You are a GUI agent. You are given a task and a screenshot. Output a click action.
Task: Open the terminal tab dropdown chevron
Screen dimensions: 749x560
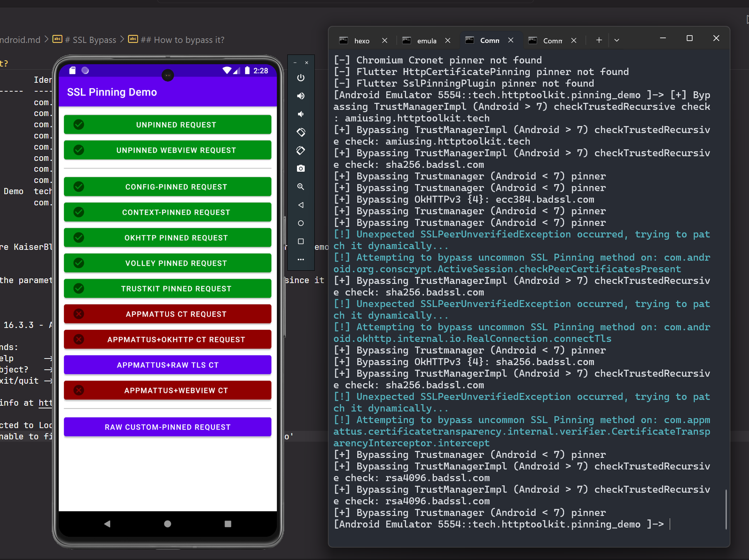(617, 40)
